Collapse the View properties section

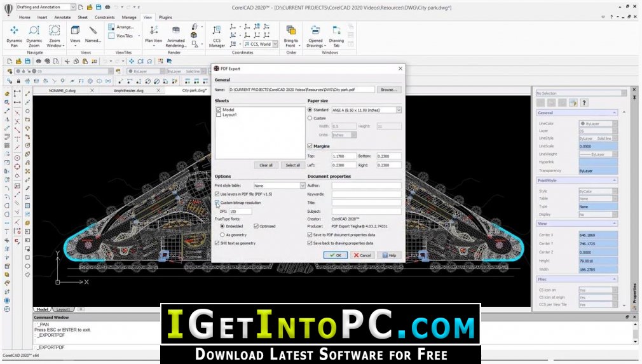[614, 224]
